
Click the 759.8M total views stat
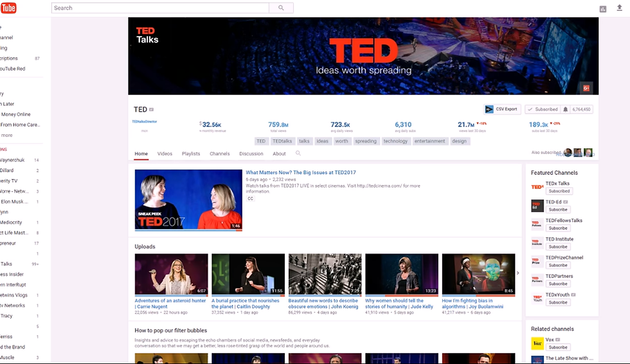278,127
